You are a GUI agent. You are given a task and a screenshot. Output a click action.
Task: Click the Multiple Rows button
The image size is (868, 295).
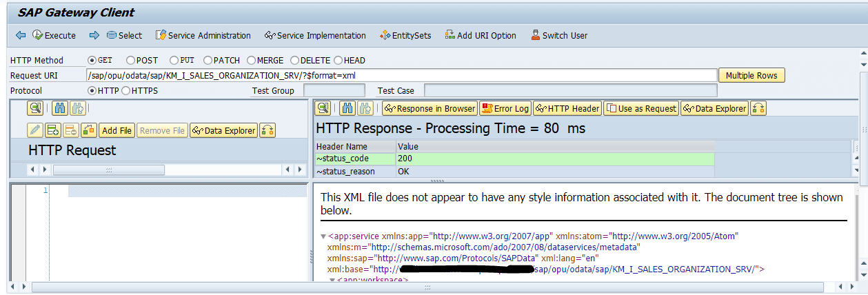tap(751, 75)
